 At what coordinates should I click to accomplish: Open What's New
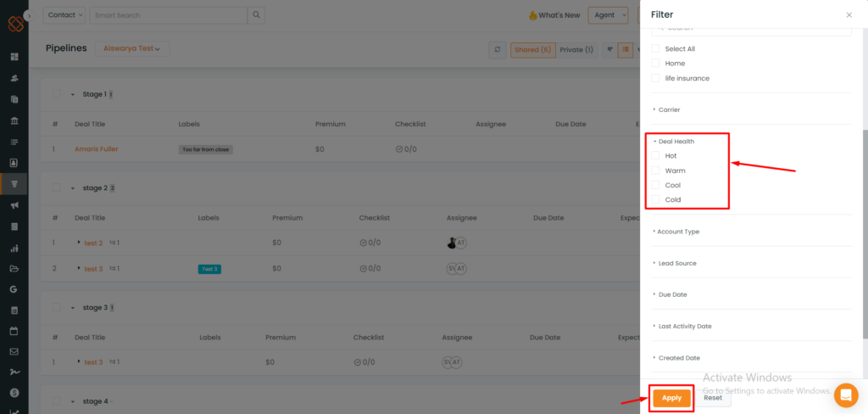pos(554,15)
